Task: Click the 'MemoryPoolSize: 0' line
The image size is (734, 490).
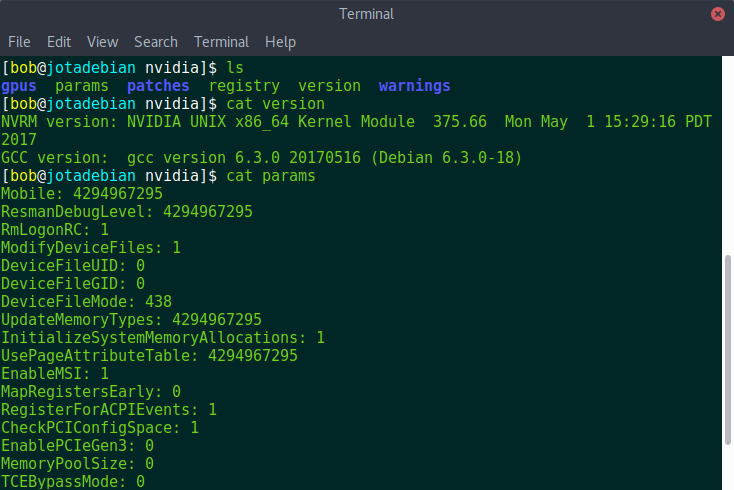Action: 77,464
